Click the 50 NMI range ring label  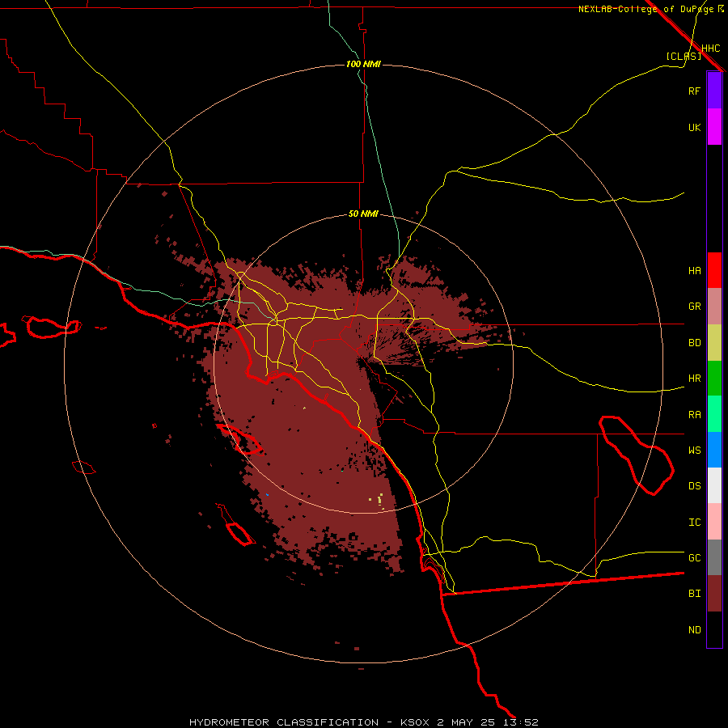point(363,214)
